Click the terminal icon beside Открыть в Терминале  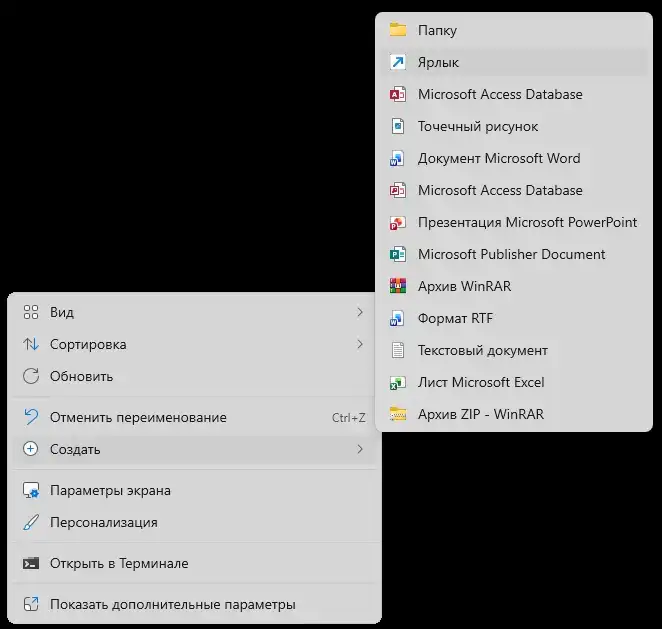tap(31, 563)
